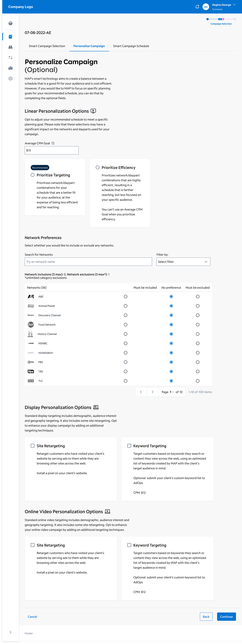Click the RG user avatar
This screenshot has width=242, height=644.
[x=206, y=7]
